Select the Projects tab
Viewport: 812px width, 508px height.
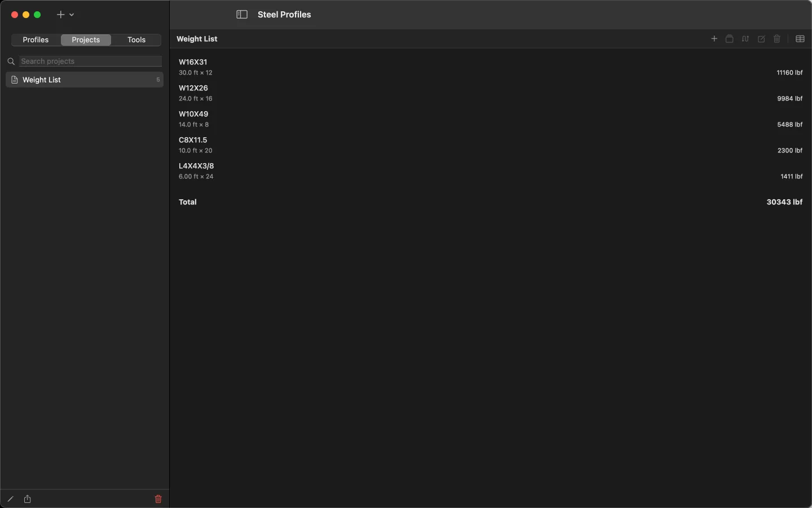tap(86, 40)
